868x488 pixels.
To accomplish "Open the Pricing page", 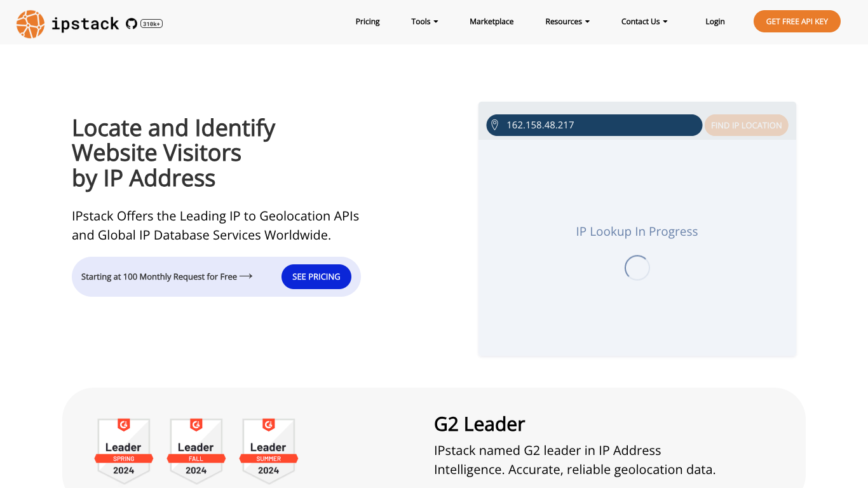I will (x=367, y=22).
